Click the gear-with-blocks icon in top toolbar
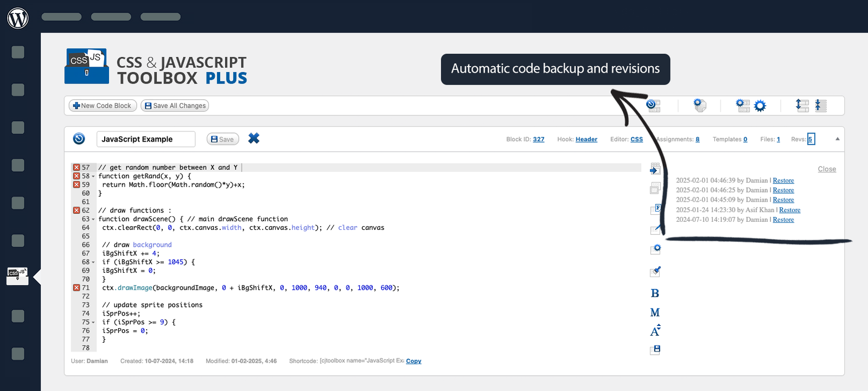This screenshot has height=391, width=868. 743,105
